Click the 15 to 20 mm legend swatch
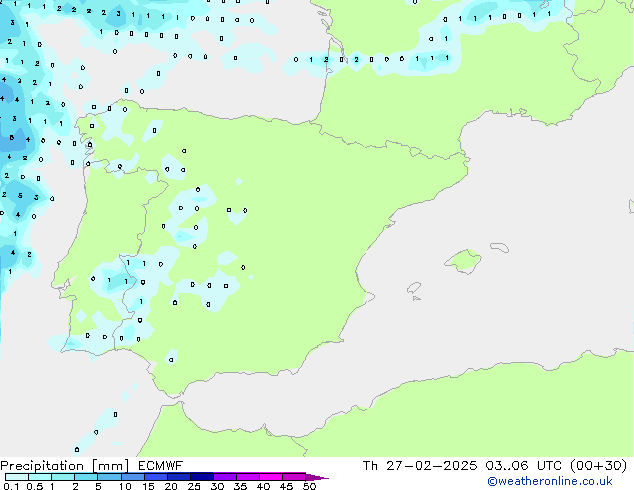 pos(155,477)
